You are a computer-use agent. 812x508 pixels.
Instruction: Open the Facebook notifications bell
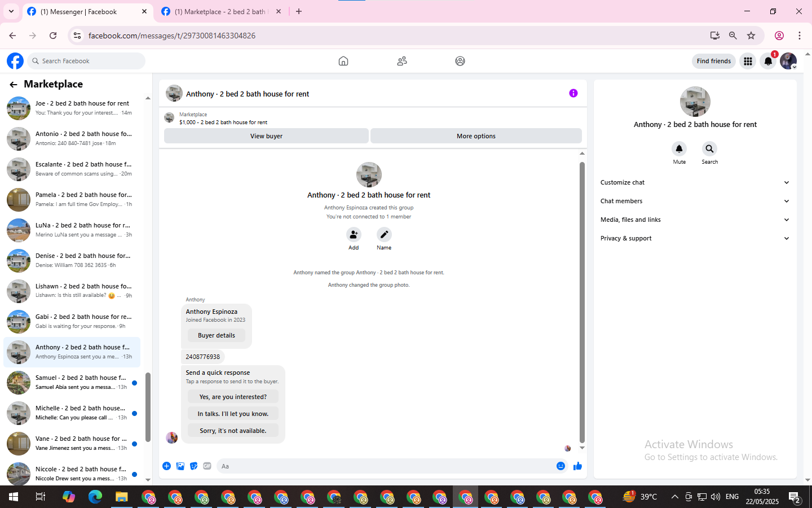768,61
